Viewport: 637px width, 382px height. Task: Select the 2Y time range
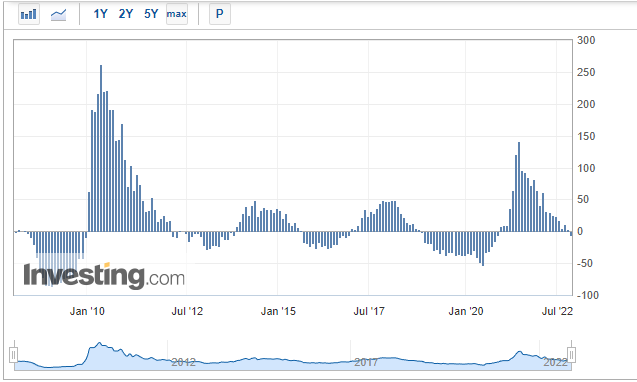[x=126, y=14]
